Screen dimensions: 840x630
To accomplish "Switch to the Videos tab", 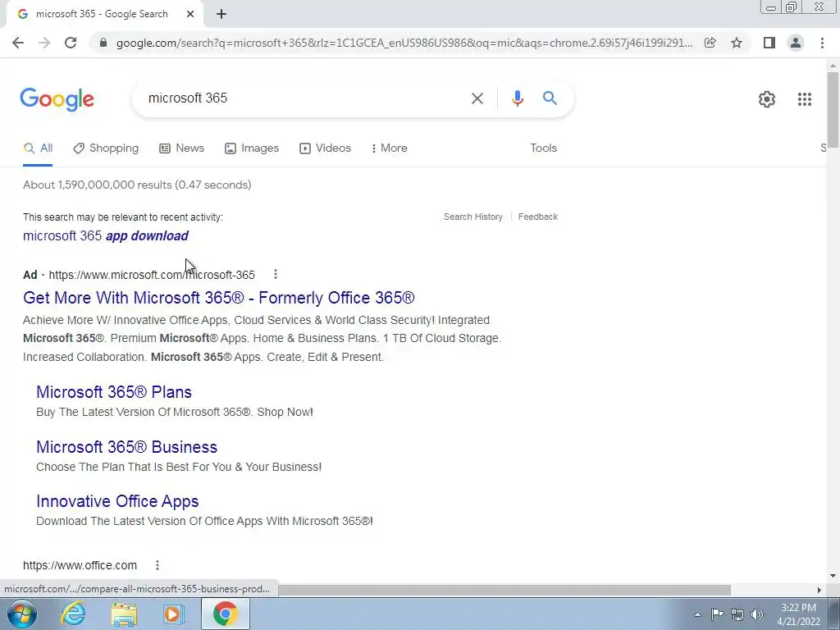I will [x=325, y=148].
